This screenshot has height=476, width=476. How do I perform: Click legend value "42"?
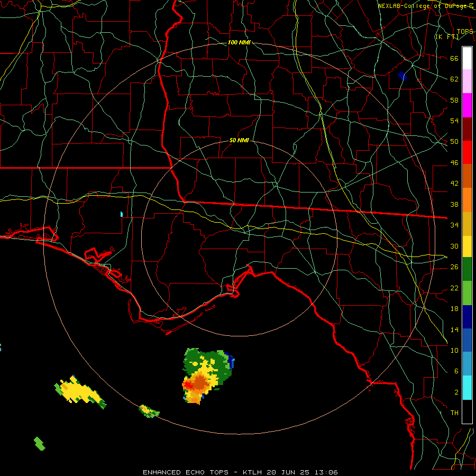coord(454,183)
